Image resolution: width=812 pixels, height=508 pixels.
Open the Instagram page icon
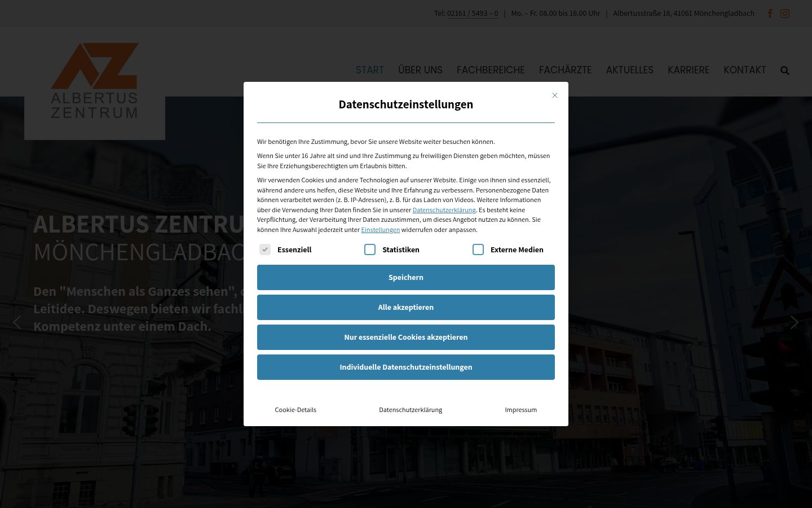click(x=785, y=14)
